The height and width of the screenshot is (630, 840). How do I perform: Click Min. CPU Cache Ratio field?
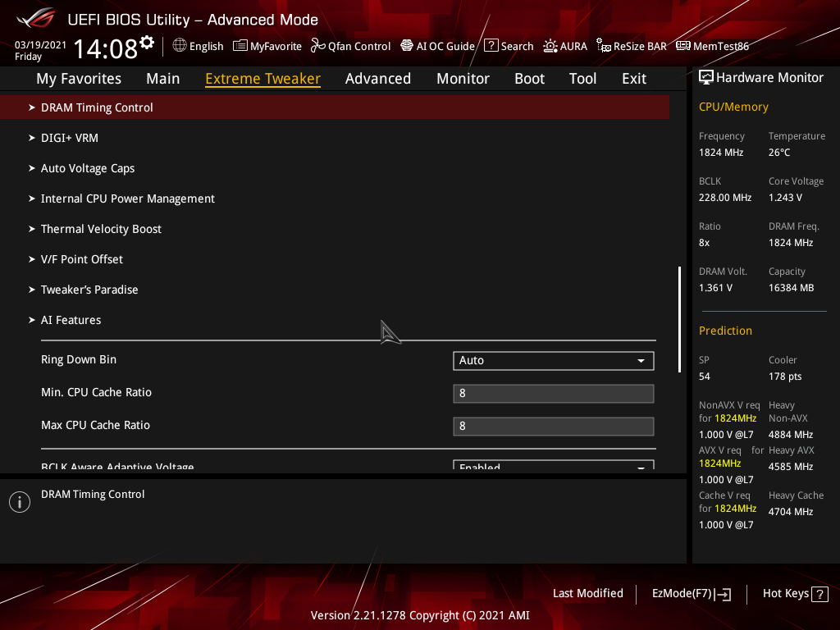[x=554, y=394]
